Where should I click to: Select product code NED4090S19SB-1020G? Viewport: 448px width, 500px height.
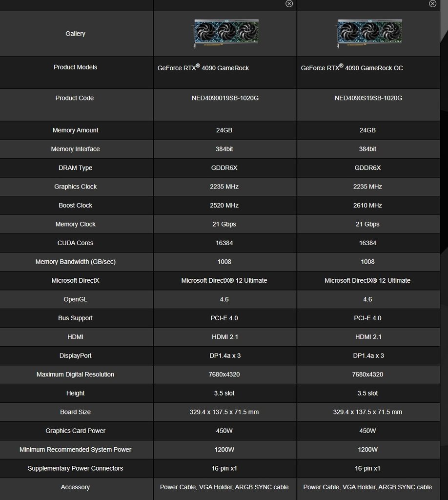click(x=368, y=98)
